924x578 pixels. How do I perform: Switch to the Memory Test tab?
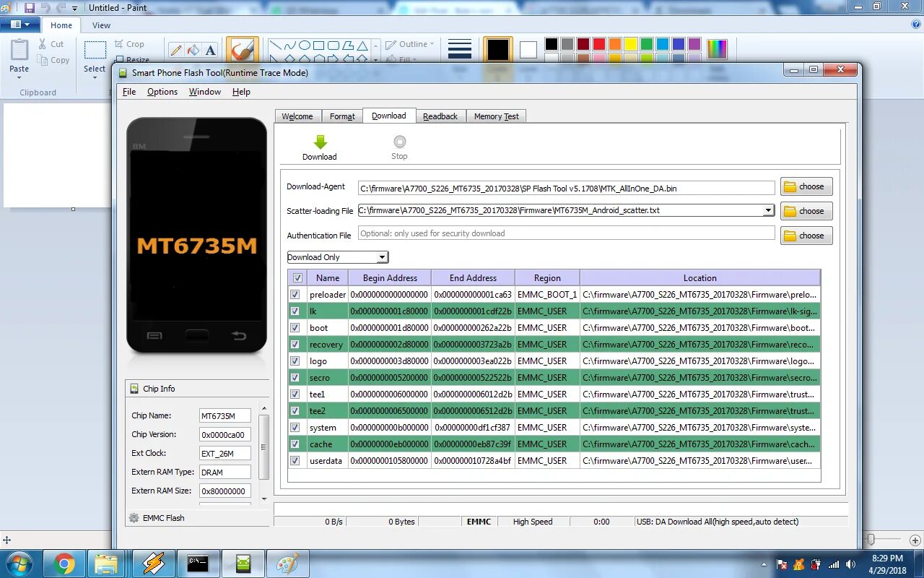[x=496, y=116]
